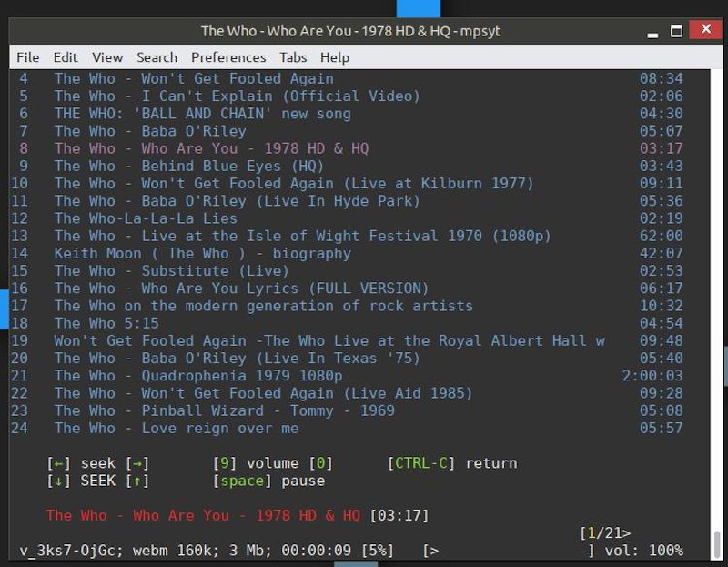Click track 24 'Love reign over me'
This screenshot has height=567, width=728.
[176, 429]
